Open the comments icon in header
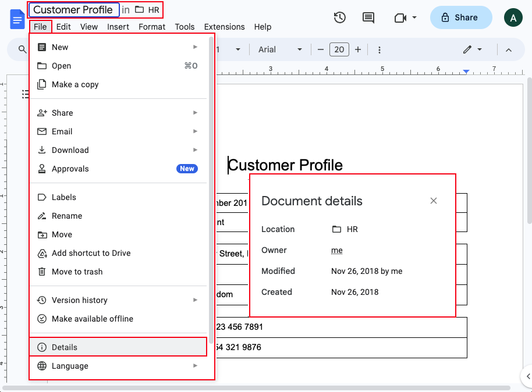Viewport: 532px width, 392px height. click(368, 17)
